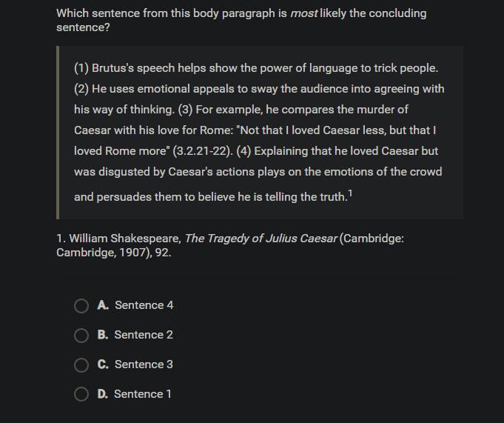The image size is (504, 423).
Task: Select the 'Sentence 3' answer label
Action: (144, 364)
